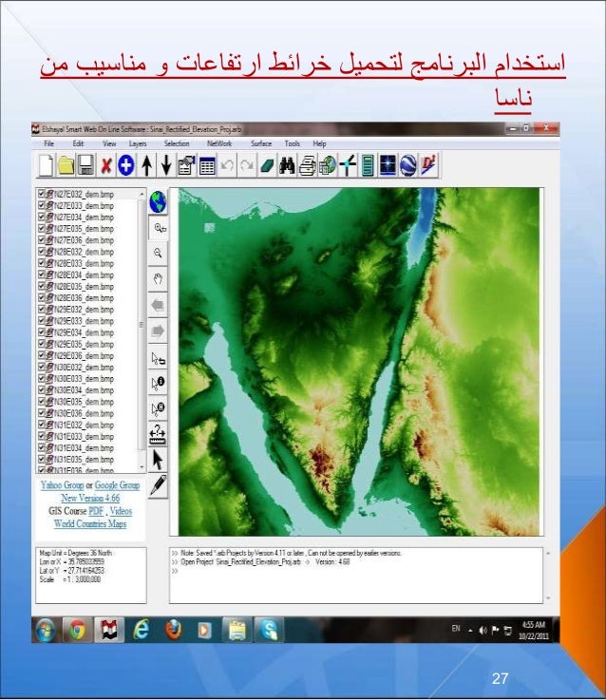The height and width of the screenshot is (700, 606).
Task: Open Skype from the taskbar
Action: (270, 630)
